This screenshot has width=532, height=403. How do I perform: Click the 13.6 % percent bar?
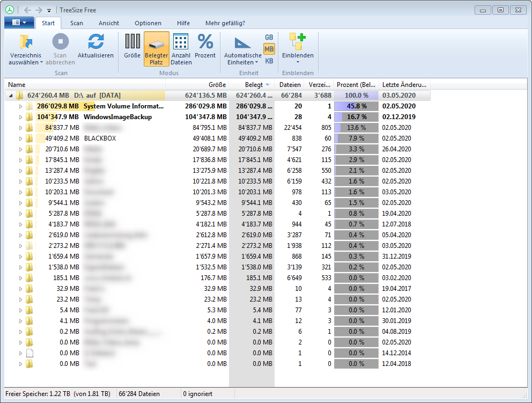[x=356, y=128]
